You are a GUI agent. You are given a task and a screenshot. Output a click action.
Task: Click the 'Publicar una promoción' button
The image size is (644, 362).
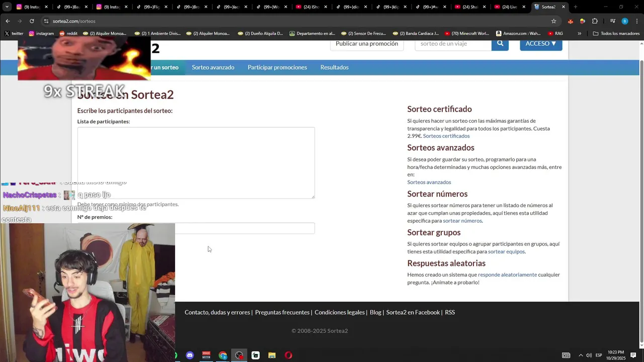pyautogui.click(x=367, y=44)
